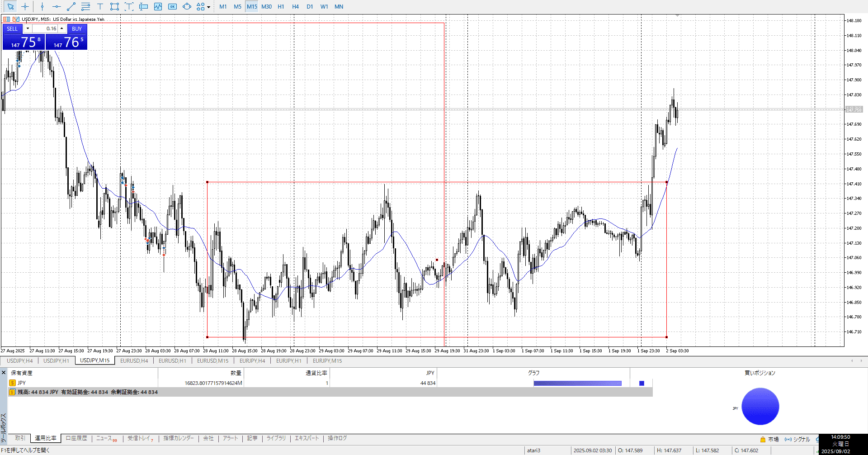Select the rectangle shape drawing tool

(114, 7)
